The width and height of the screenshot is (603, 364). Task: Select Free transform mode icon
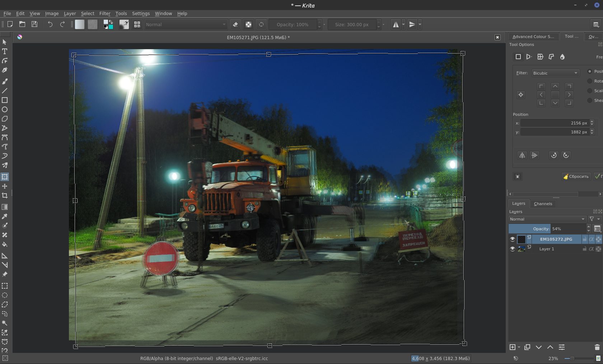click(518, 57)
